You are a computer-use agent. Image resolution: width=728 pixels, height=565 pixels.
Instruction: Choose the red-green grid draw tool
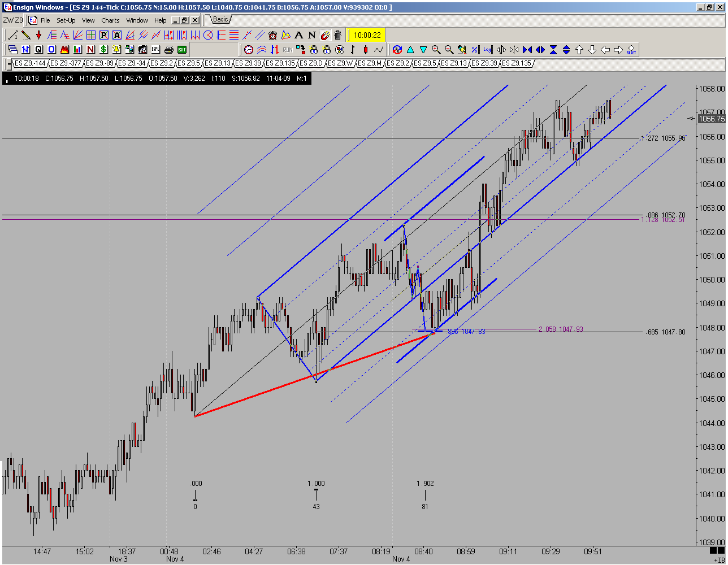(x=90, y=35)
